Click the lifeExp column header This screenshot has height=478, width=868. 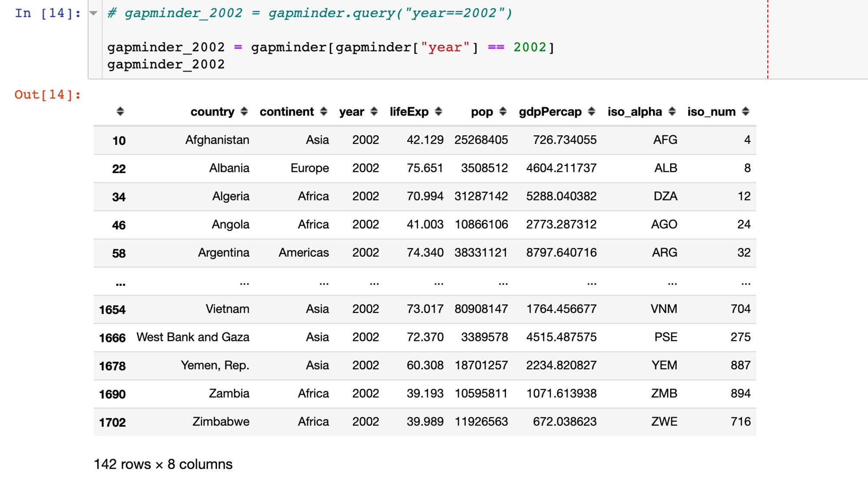tap(409, 112)
